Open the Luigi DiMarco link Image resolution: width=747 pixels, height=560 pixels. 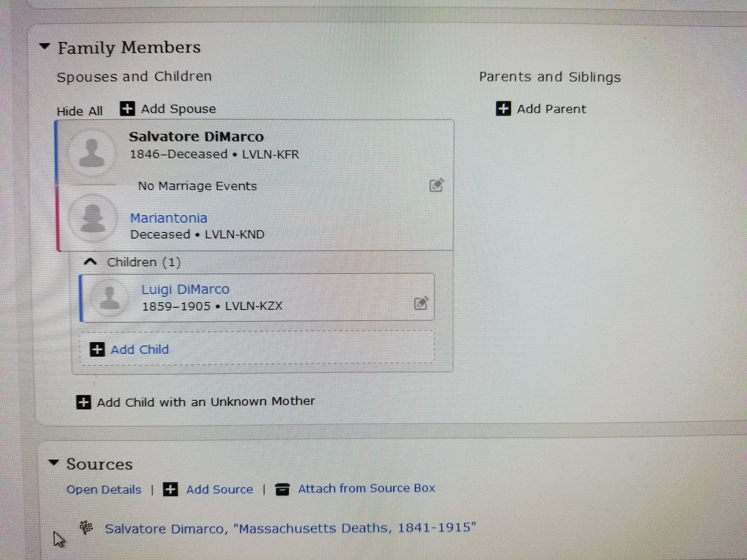(185, 289)
